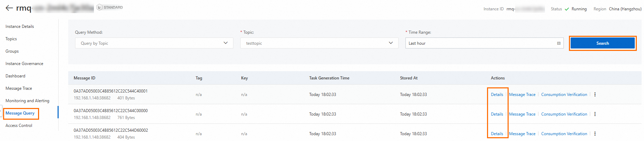644x141 pixels.
Task: Click the Last hour time range field
Action: pyautogui.click(x=480, y=43)
